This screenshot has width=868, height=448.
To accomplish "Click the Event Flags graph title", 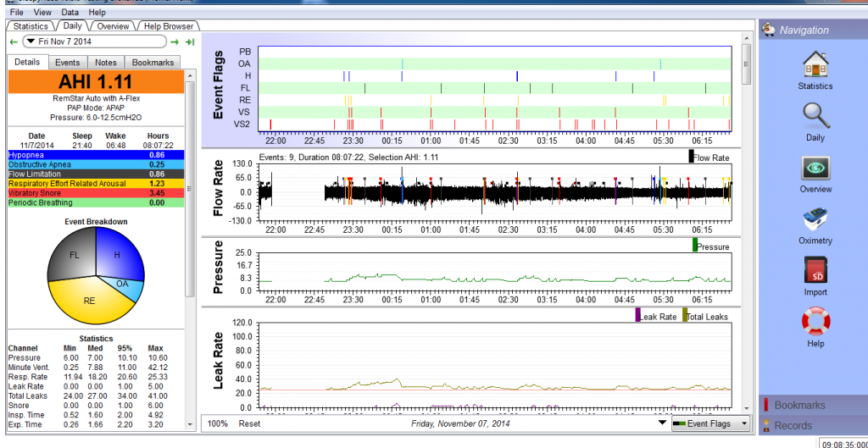I will (218, 85).
